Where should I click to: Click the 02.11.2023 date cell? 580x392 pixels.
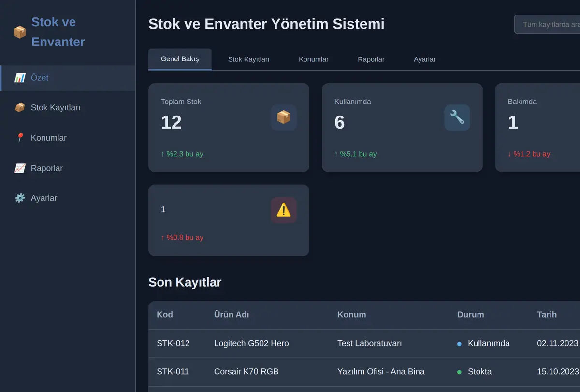558,344
